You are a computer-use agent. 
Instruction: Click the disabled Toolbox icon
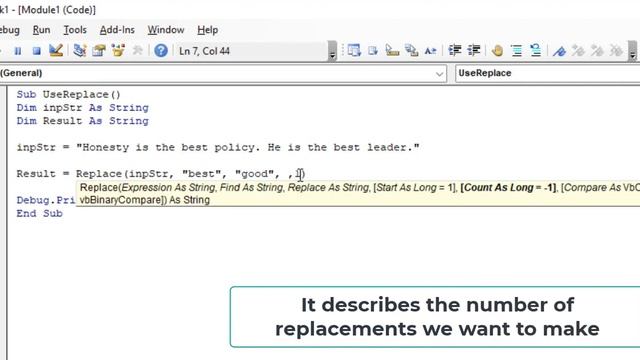tap(138, 51)
